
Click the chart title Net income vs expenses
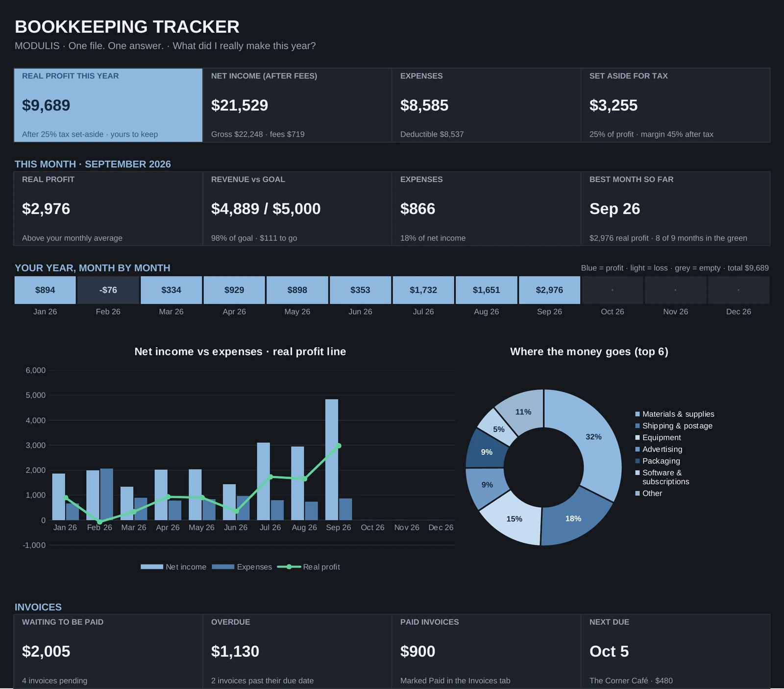(x=240, y=352)
